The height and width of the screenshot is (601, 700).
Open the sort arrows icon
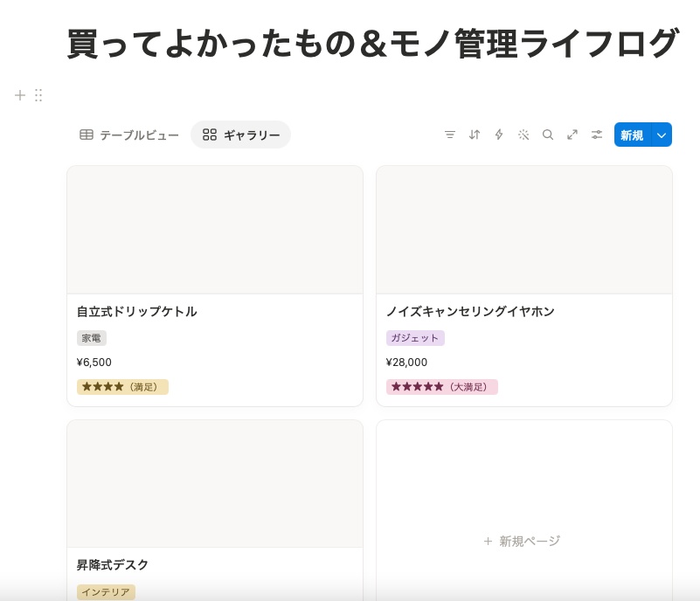tap(475, 135)
